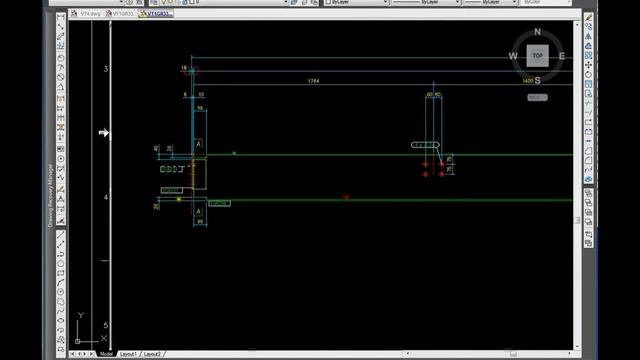Image resolution: width=640 pixels, height=360 pixels.
Task: Click the Drawing Recovery Manager palette title
Action: pyautogui.click(x=51, y=196)
